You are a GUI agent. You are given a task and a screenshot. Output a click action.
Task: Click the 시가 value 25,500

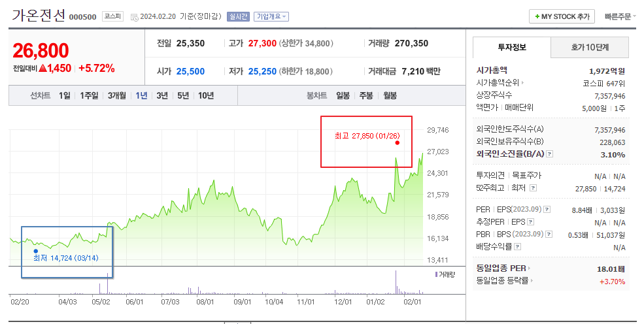coord(190,71)
